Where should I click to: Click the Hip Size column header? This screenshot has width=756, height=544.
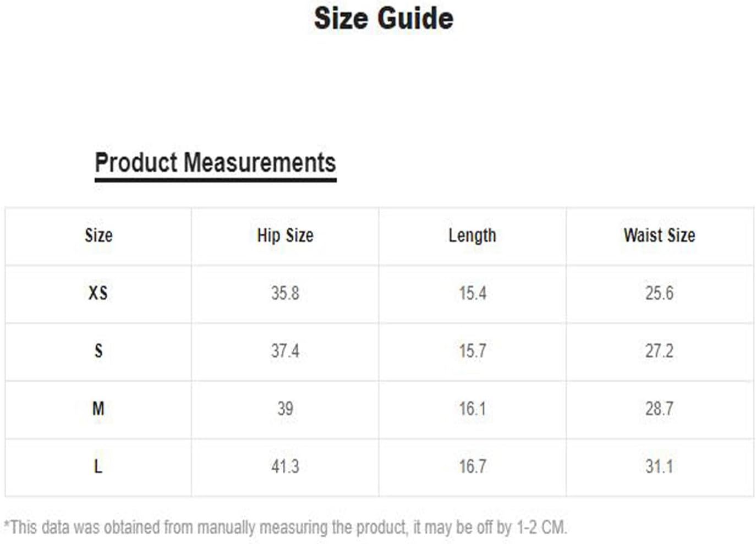click(x=285, y=235)
